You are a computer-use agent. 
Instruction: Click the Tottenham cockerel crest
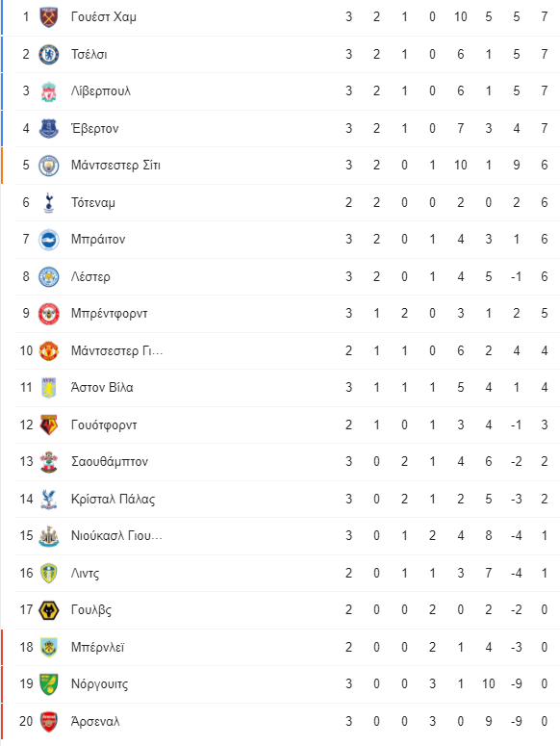tap(48, 203)
